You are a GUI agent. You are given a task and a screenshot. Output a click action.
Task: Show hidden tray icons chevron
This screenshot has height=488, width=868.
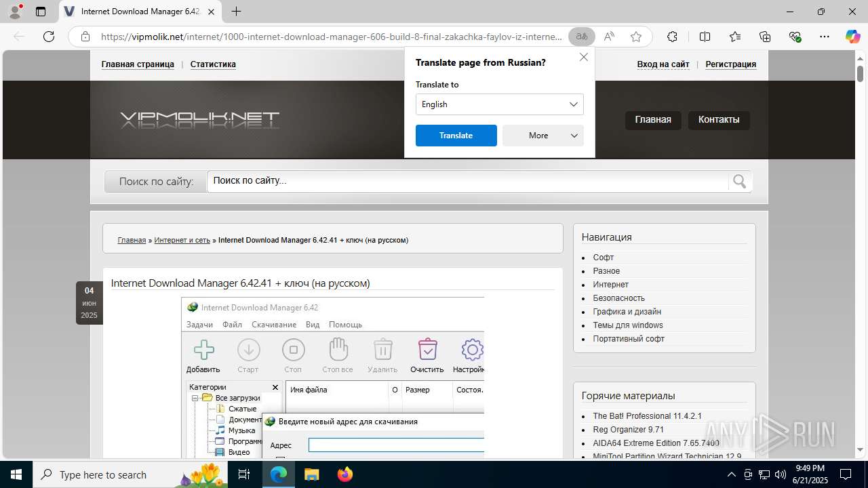coord(731,474)
